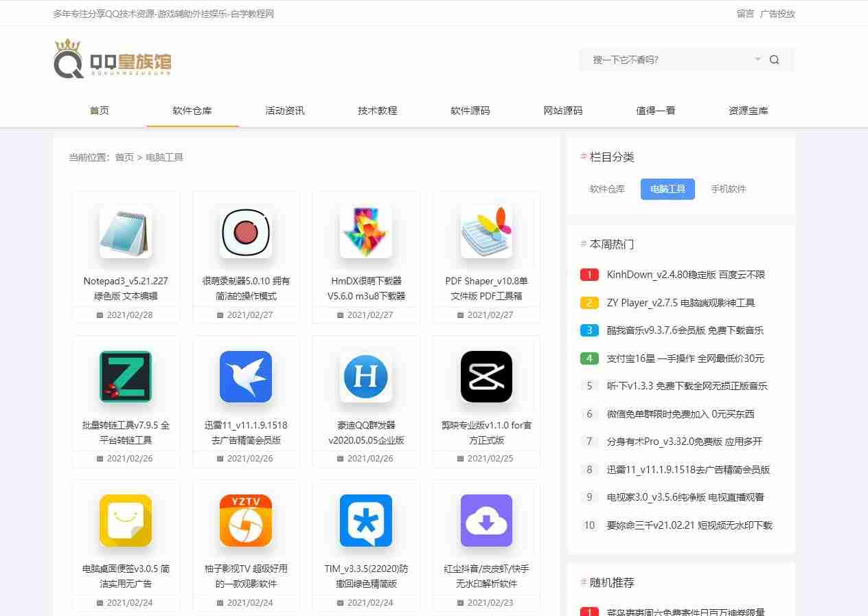
Task: Click the Notepad3 app icon
Action: click(126, 232)
